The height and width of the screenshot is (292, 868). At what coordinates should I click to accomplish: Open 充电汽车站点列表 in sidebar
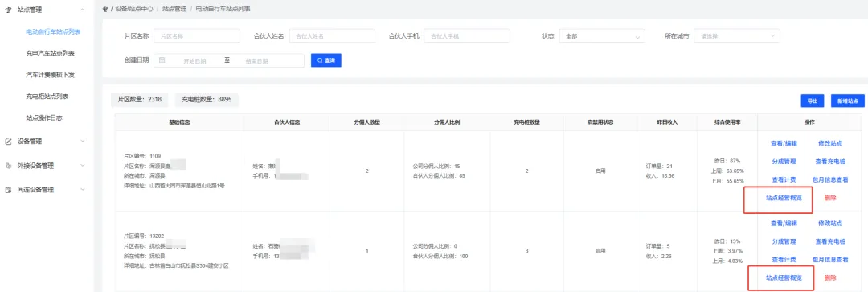point(50,53)
